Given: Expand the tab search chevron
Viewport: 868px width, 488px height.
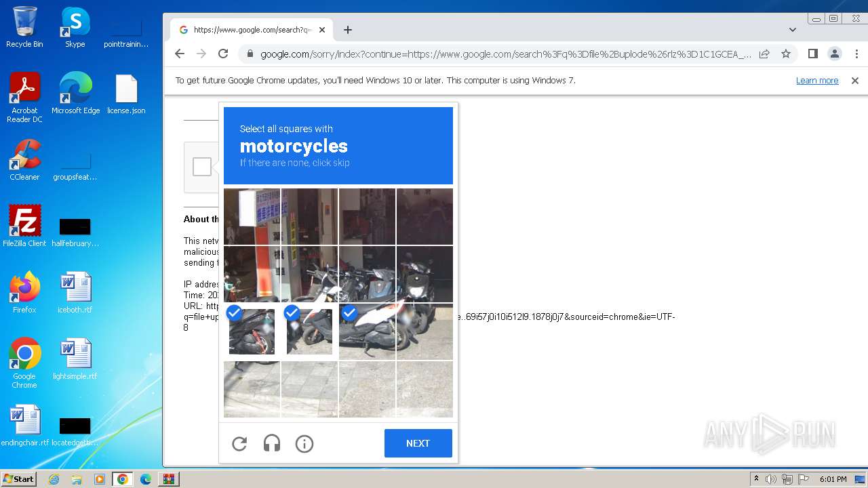Looking at the screenshot, I should pyautogui.click(x=793, y=30).
